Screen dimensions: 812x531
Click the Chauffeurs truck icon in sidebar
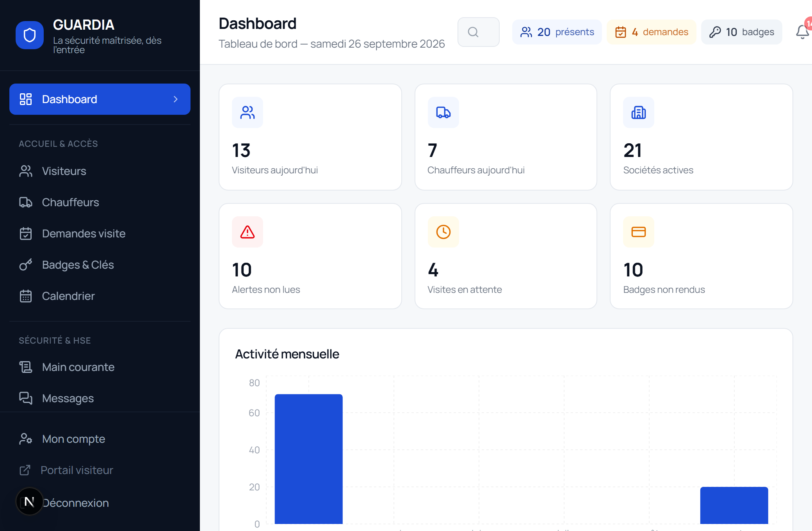pos(26,202)
